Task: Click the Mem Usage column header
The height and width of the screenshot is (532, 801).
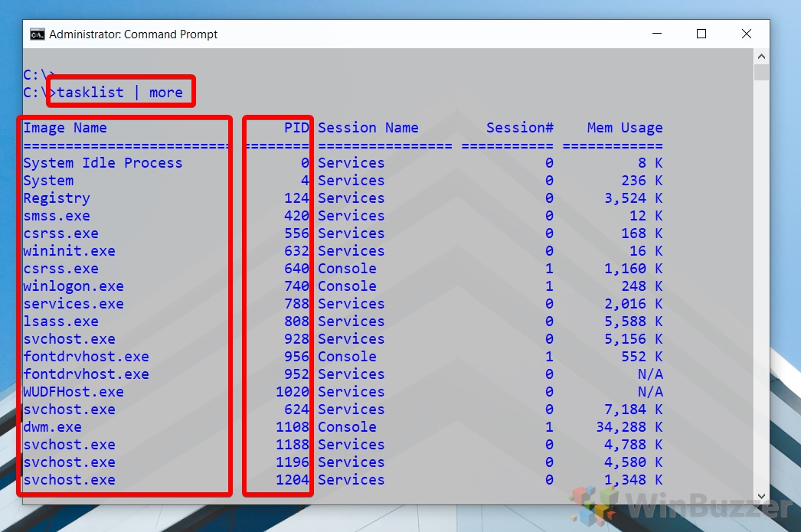Action: click(x=625, y=128)
